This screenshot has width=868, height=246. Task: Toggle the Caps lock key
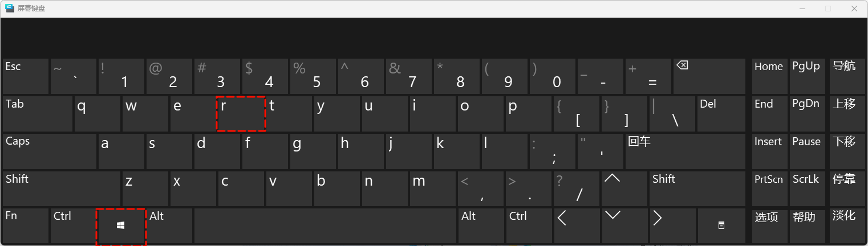[50, 151]
